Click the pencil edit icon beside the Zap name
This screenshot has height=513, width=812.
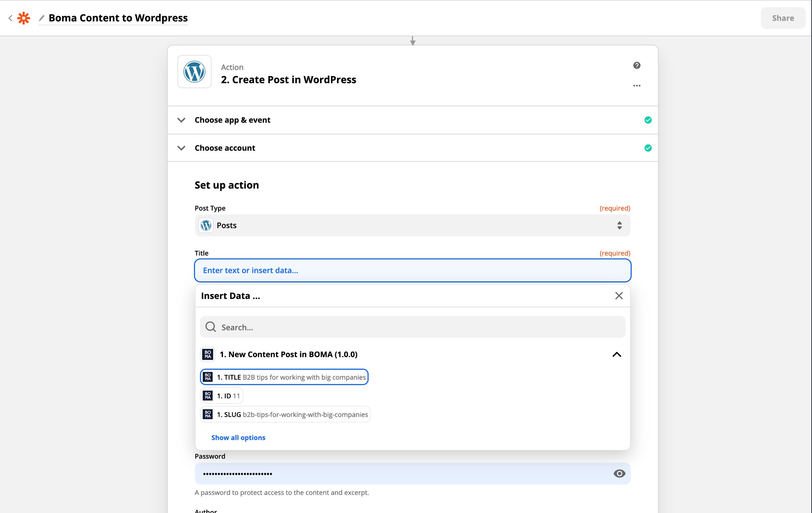coord(42,18)
